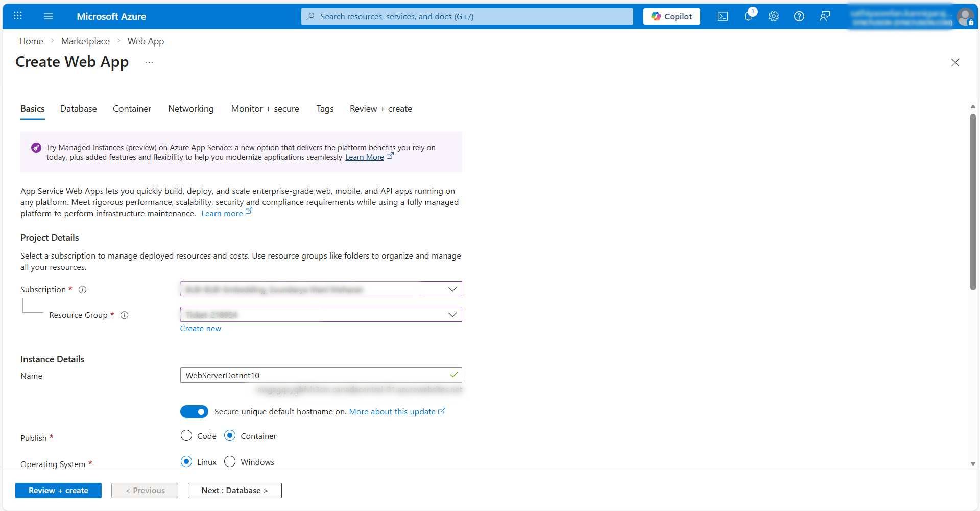The height and width of the screenshot is (511, 980).
Task: Open the Monitor + secure tab
Action: 265,109
